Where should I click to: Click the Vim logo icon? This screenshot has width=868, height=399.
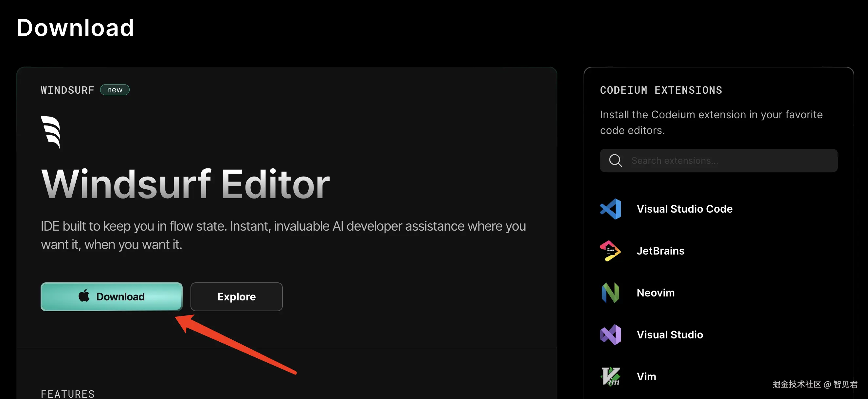610,376
